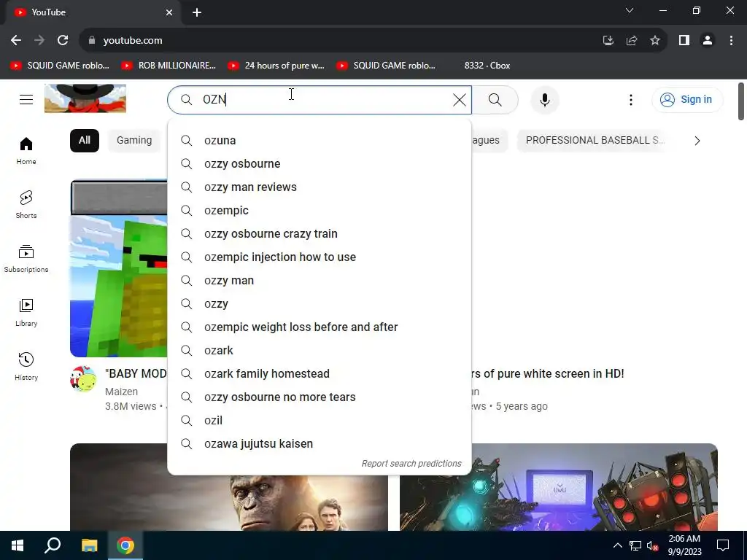Start voice search with the microphone
The height and width of the screenshot is (560, 747).
point(545,99)
